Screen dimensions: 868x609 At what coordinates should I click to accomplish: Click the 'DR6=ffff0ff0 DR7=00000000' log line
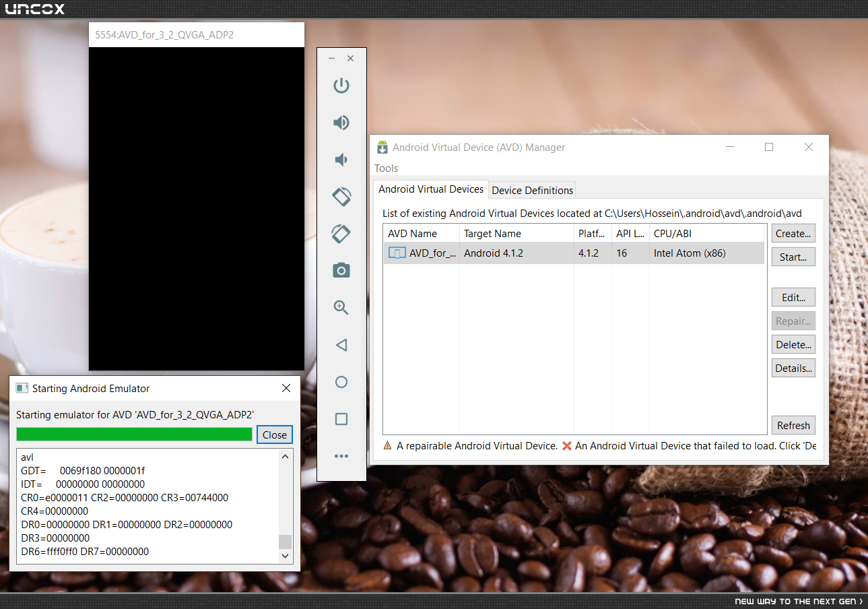click(x=85, y=551)
